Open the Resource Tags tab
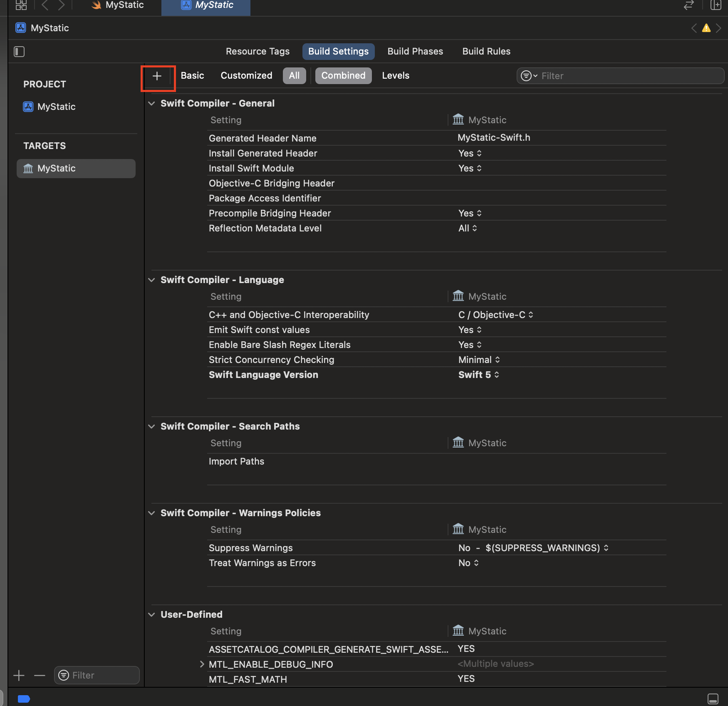Viewport: 728px width, 706px height. [258, 51]
